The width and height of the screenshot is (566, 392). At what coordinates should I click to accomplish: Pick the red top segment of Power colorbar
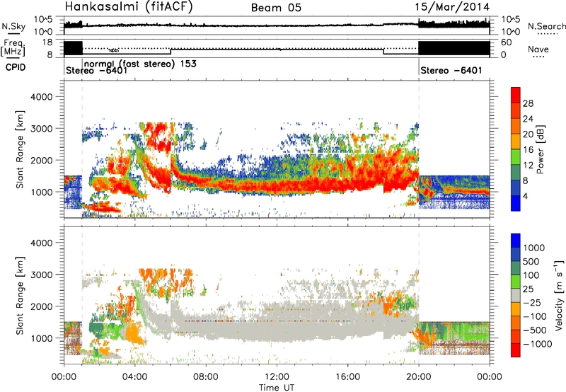click(x=516, y=95)
